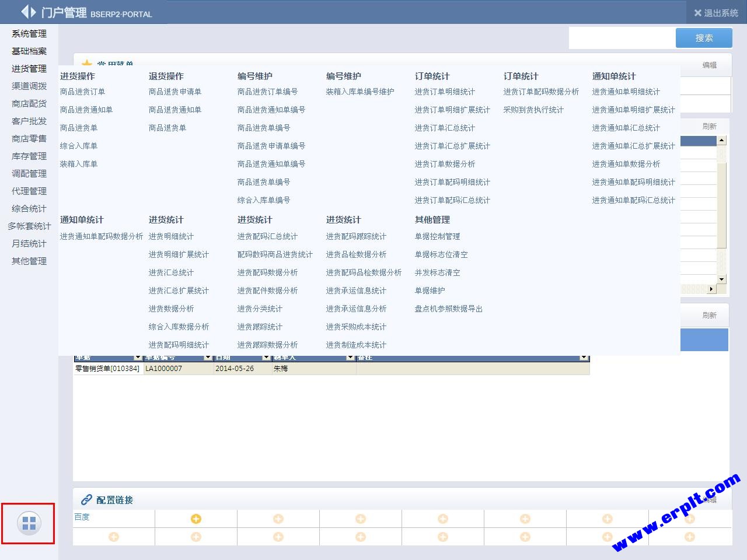Click 刷新 above the scrolling list panel
747x560 pixels.
tap(710, 127)
